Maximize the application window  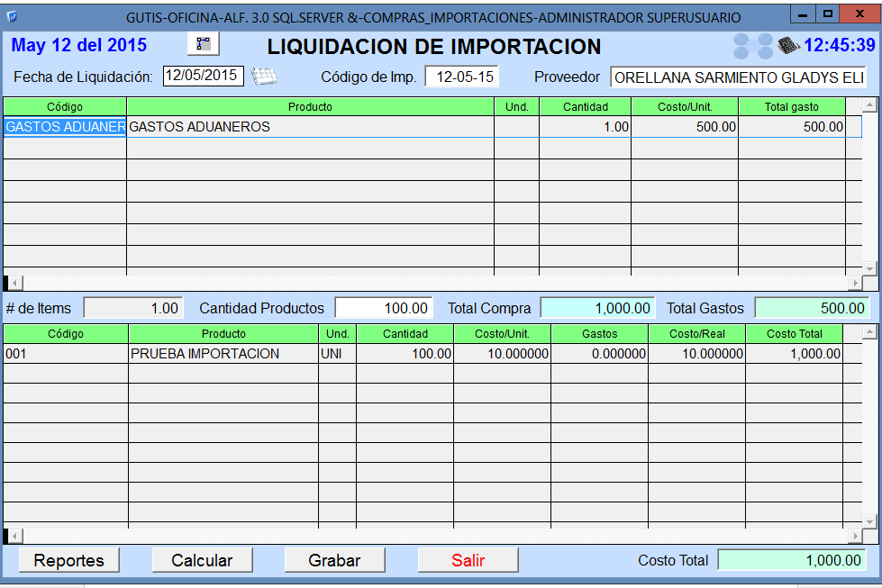coord(827,15)
